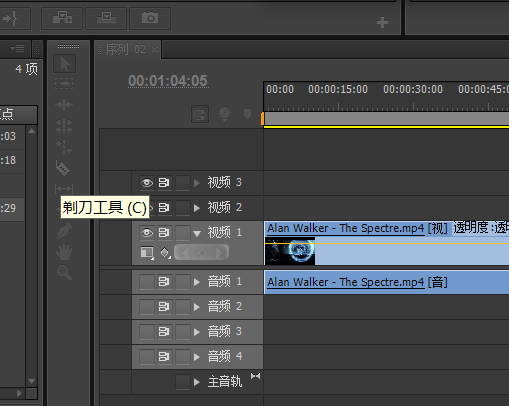Viewport: 509px width, 406px height.
Task: Toggle 音频 1 track output box
Action: pyautogui.click(x=147, y=282)
